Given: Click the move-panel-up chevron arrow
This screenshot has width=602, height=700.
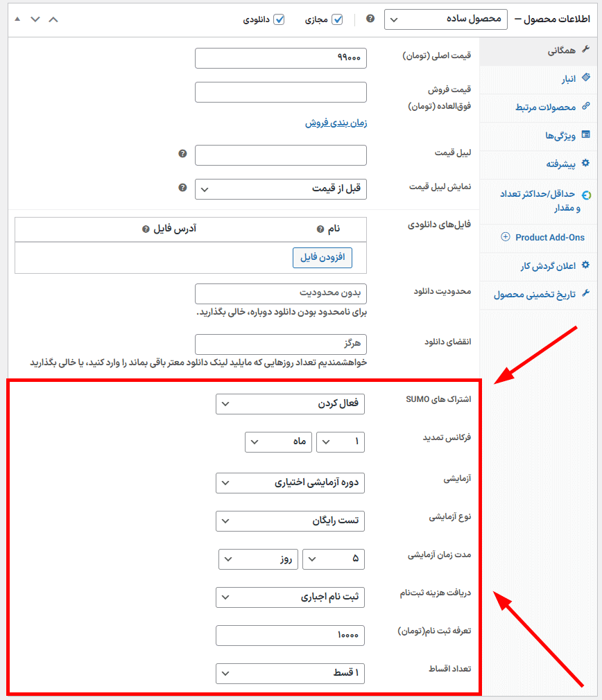Looking at the screenshot, I should [53, 19].
